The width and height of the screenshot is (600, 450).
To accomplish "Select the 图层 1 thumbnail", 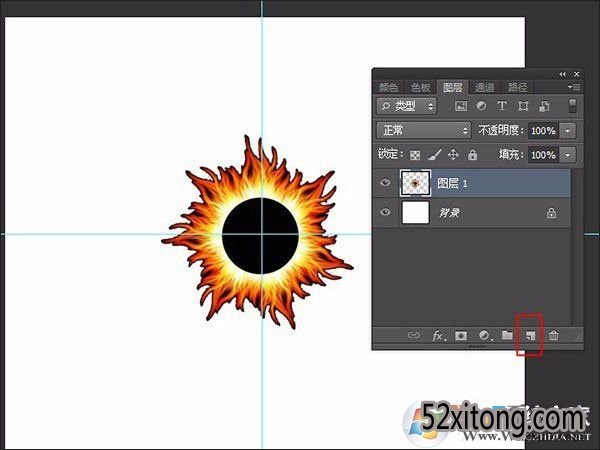I will (416, 183).
